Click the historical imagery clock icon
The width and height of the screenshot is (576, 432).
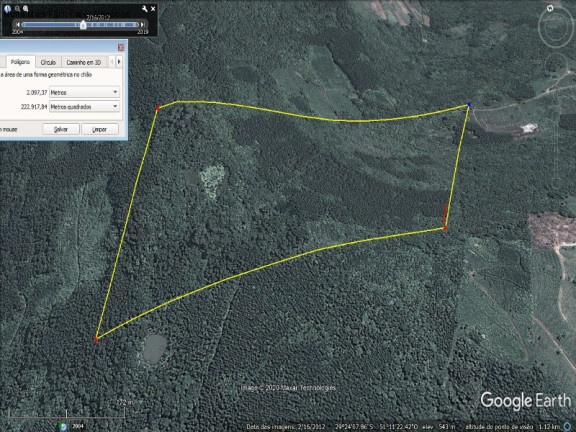pos(7,9)
